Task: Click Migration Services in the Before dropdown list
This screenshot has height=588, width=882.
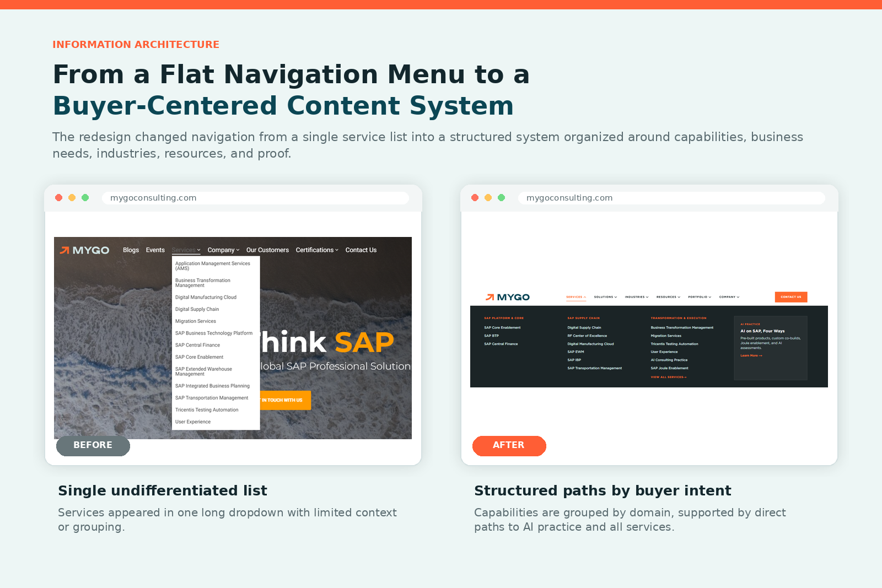Action: click(196, 321)
